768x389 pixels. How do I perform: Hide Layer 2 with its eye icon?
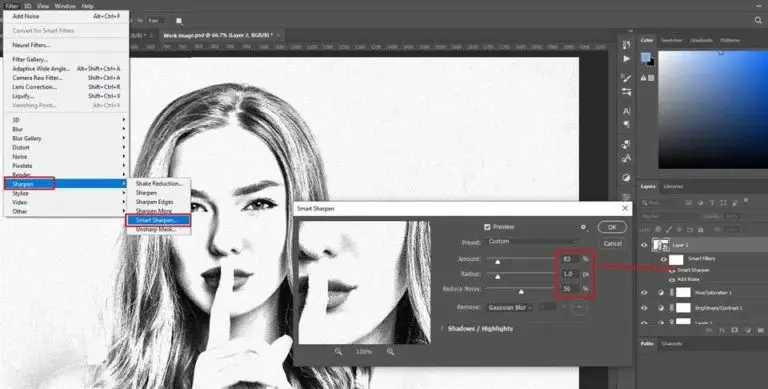(x=644, y=245)
